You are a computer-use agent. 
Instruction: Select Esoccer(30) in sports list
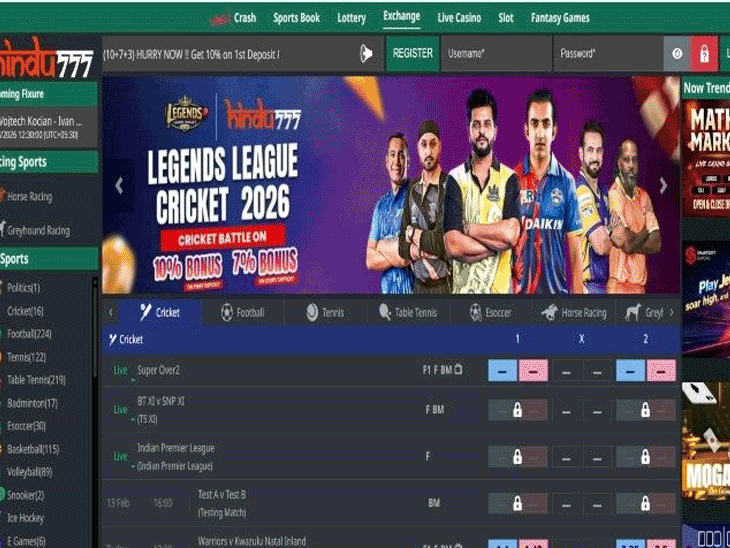click(26, 426)
